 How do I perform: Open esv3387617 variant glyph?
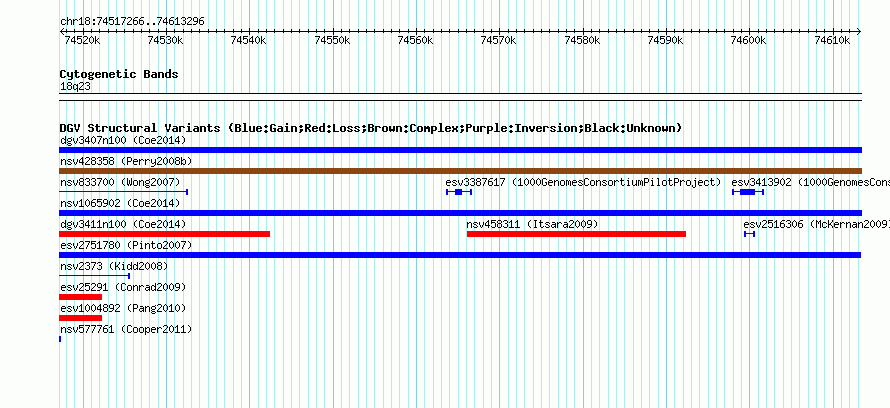click(x=459, y=192)
